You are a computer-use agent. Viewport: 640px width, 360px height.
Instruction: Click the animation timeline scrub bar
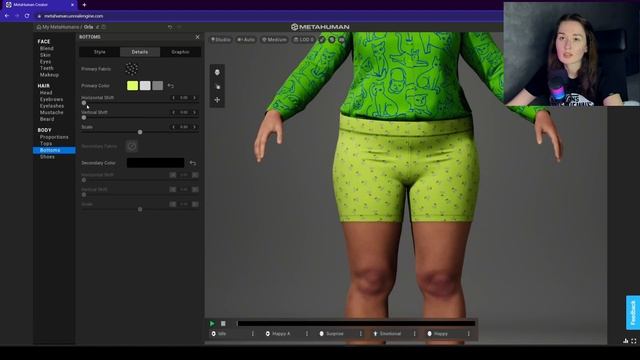[356, 324]
